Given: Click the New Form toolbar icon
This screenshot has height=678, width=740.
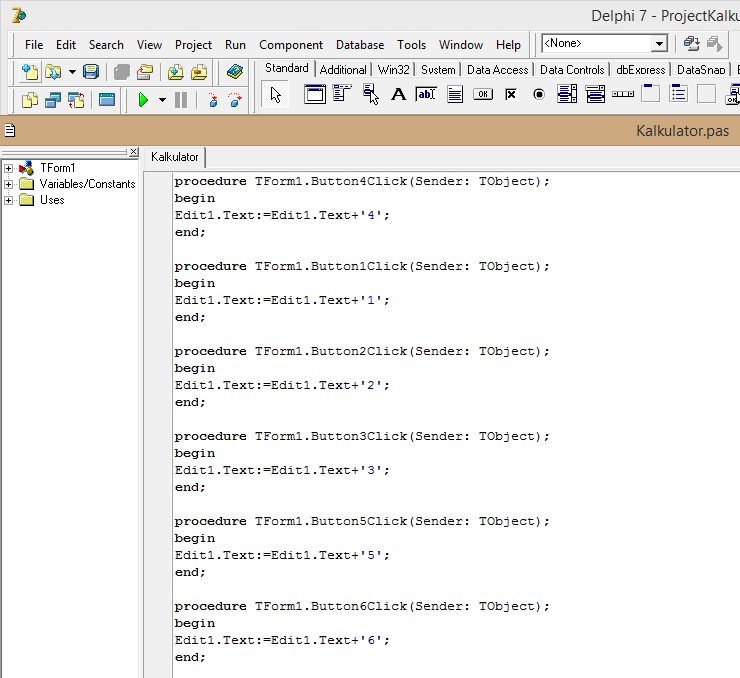Looking at the screenshot, I should coord(107,100).
